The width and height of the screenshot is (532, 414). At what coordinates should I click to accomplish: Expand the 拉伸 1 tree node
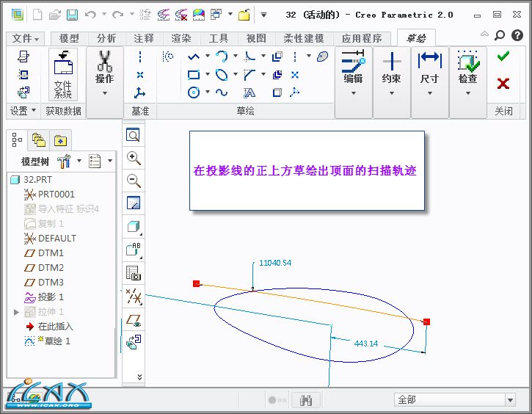tap(17, 312)
